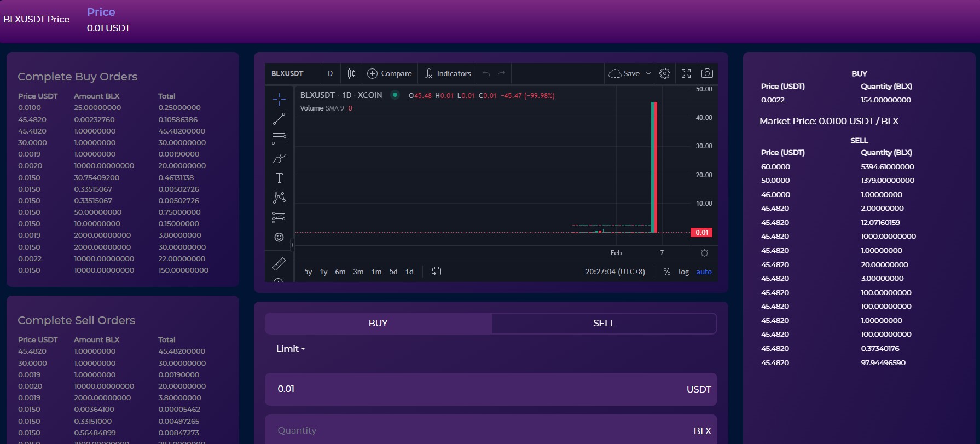Open price axis settings gear
Image resolution: width=980 pixels, height=444 pixels.
click(704, 253)
